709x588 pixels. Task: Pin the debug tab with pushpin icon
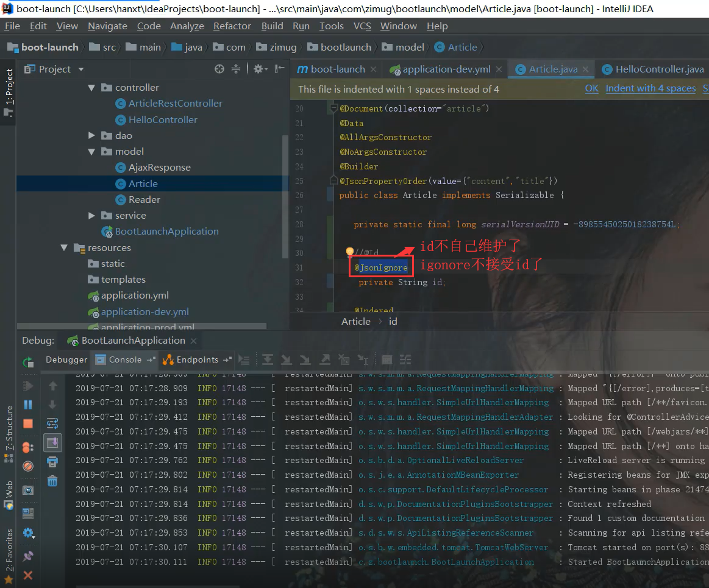(28, 556)
